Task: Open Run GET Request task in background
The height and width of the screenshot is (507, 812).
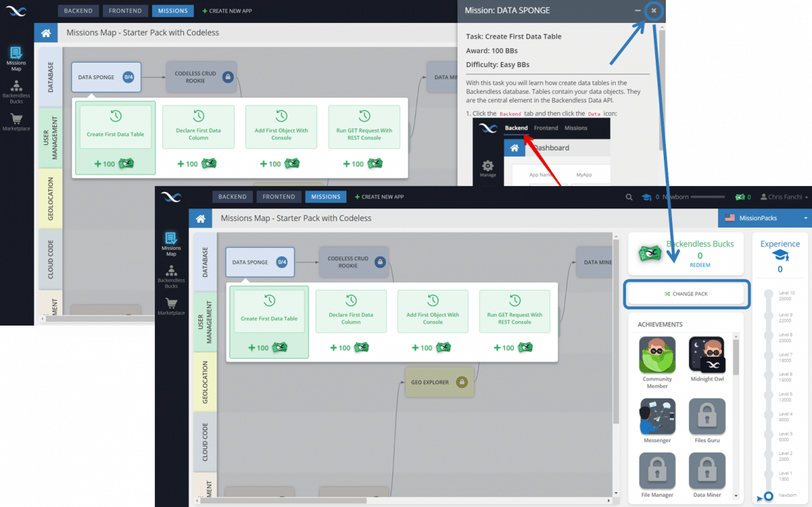Action: [364, 127]
